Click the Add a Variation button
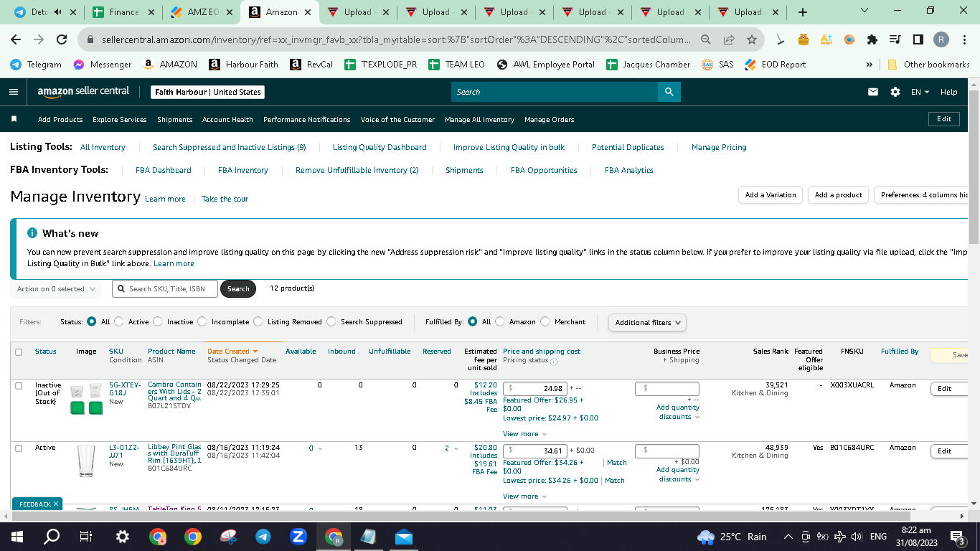The height and width of the screenshot is (551, 980). point(771,195)
